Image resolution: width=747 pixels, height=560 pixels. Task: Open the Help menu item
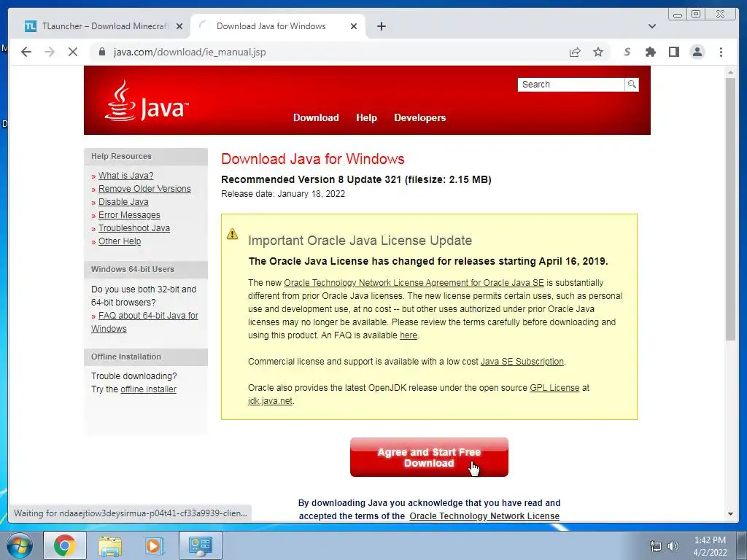coord(366,117)
